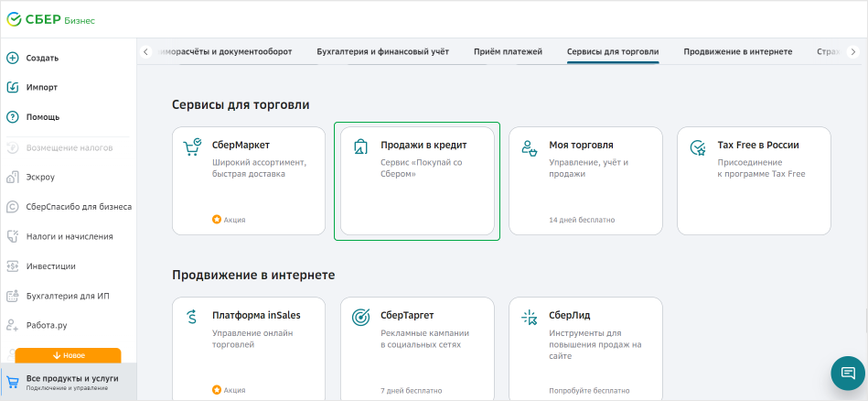This screenshot has height=401, width=868.
Task: Open the Продажи в кредит card title
Action: pos(423,146)
